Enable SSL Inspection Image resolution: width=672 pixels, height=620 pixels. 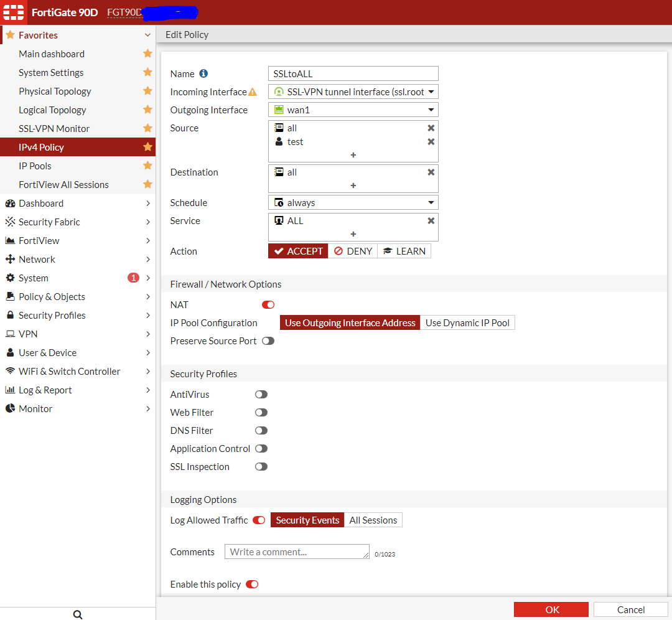click(x=261, y=466)
